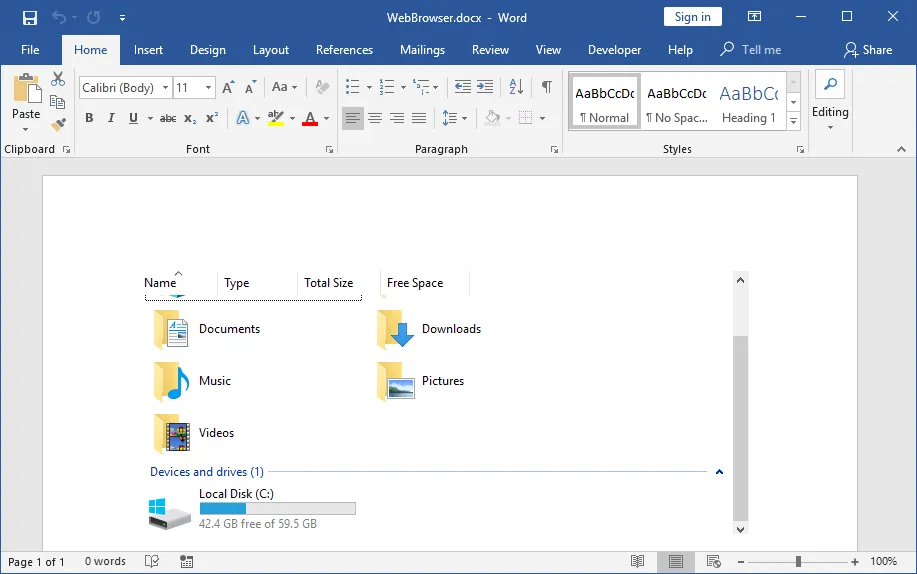Click the Cut scissors icon
The image size is (917, 574).
(58, 78)
